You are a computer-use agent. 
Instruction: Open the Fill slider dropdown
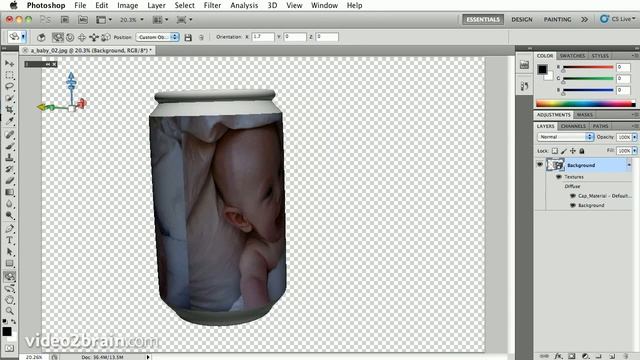coord(635,151)
